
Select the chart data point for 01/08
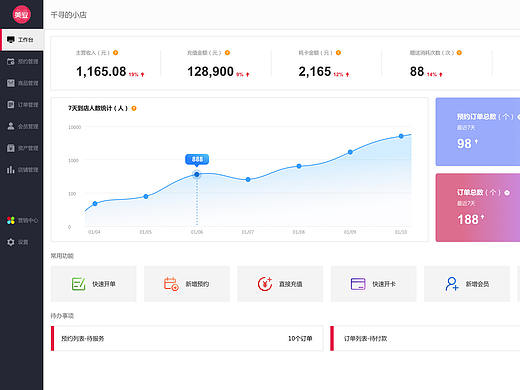[299, 166]
